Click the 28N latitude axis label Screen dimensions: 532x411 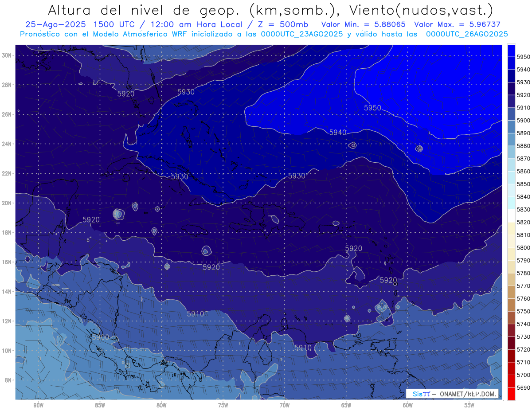(x=7, y=85)
